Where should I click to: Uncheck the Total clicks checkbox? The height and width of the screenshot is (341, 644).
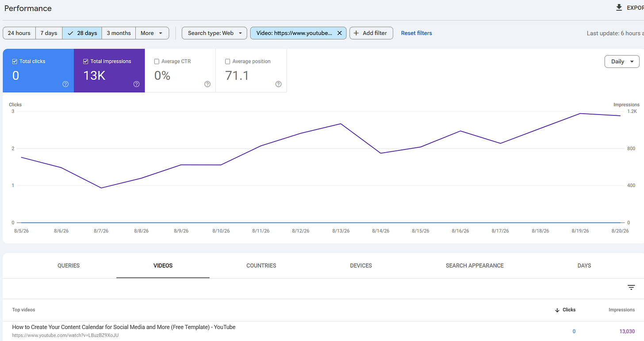pos(15,61)
